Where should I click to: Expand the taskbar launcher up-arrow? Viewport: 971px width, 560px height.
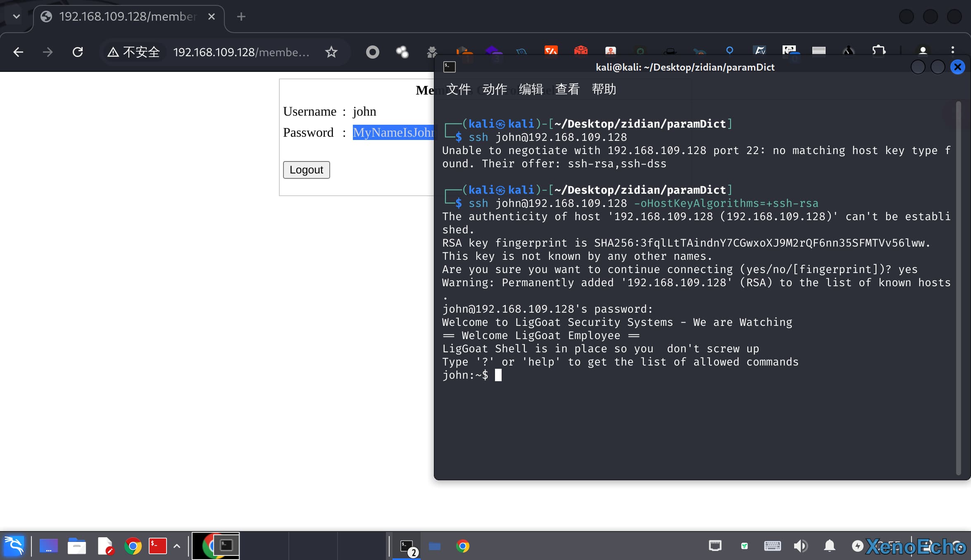[177, 546]
